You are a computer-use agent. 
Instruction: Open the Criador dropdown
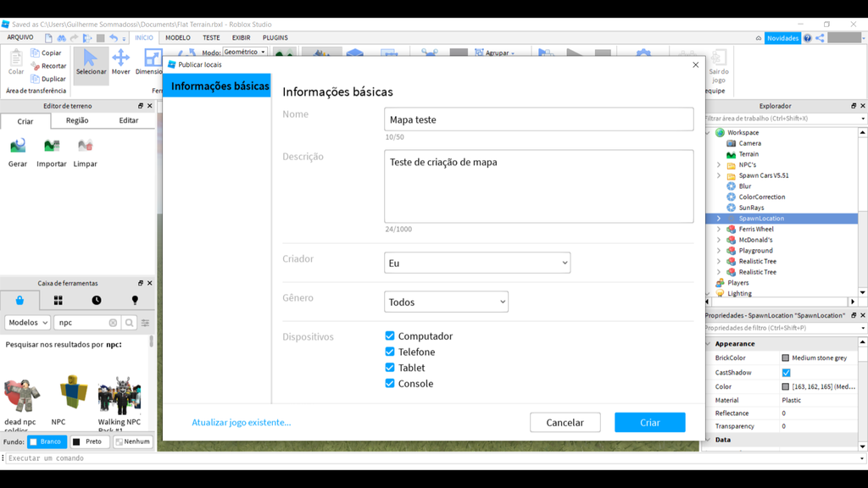pos(477,263)
